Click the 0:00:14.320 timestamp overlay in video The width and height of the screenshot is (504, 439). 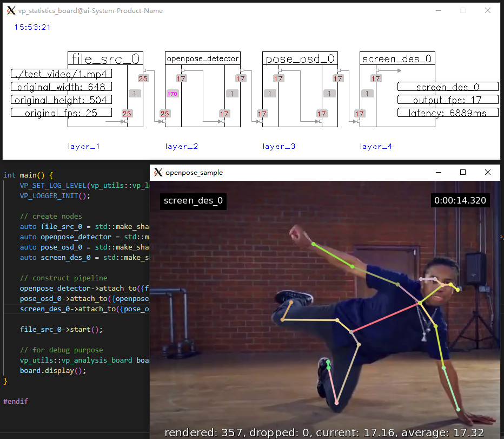pos(460,200)
